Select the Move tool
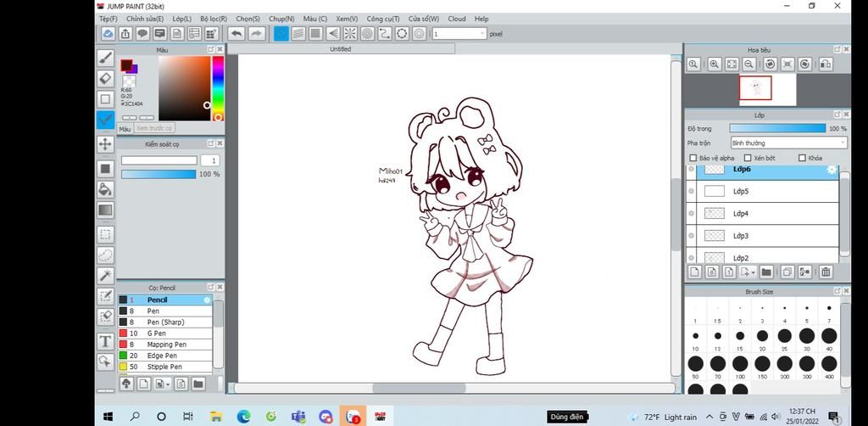The height and width of the screenshot is (426, 868). pos(105,144)
